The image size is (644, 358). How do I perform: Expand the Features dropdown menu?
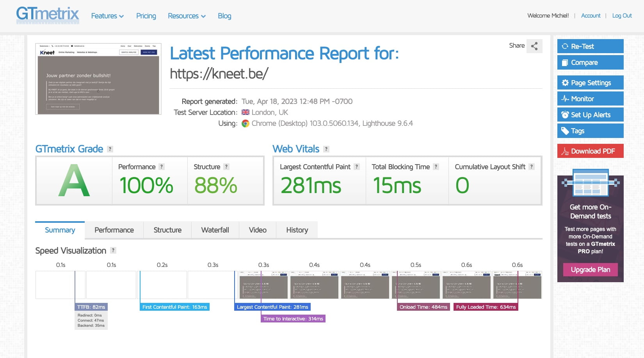click(107, 16)
